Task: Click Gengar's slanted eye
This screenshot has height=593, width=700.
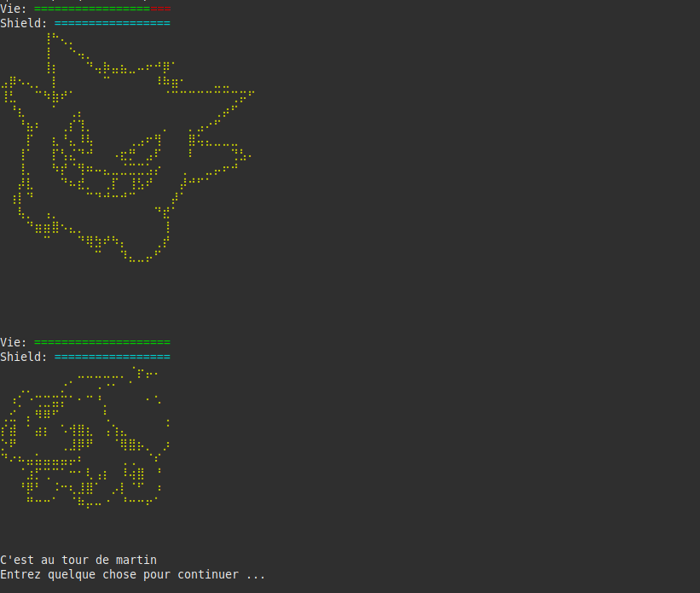Action: click(x=139, y=149)
